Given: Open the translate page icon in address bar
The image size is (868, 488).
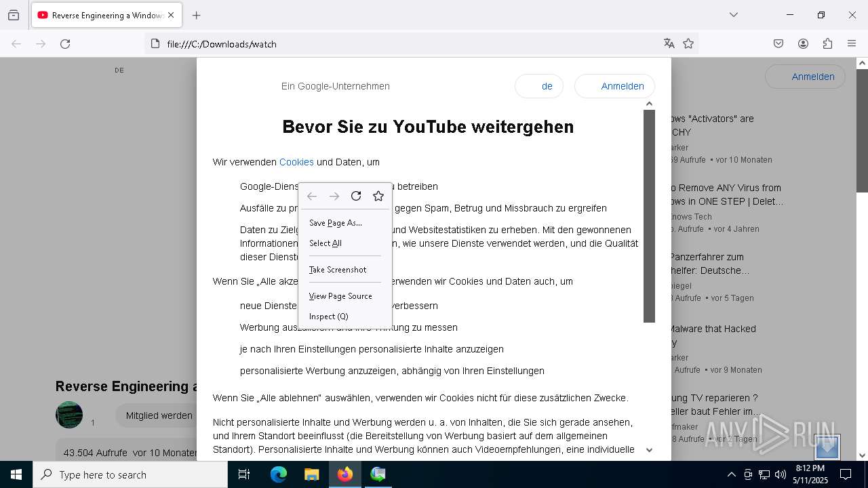Looking at the screenshot, I should click(x=669, y=44).
